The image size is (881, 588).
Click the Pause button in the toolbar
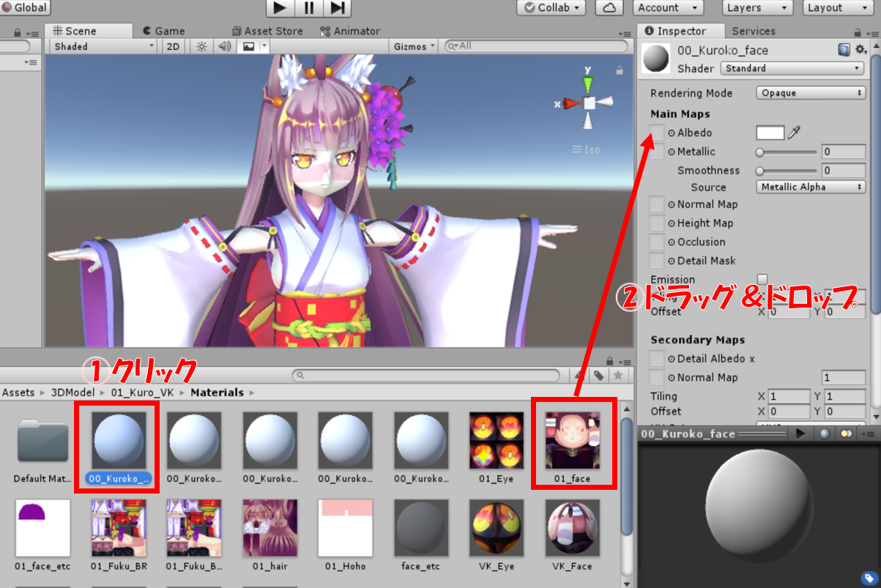click(x=308, y=8)
